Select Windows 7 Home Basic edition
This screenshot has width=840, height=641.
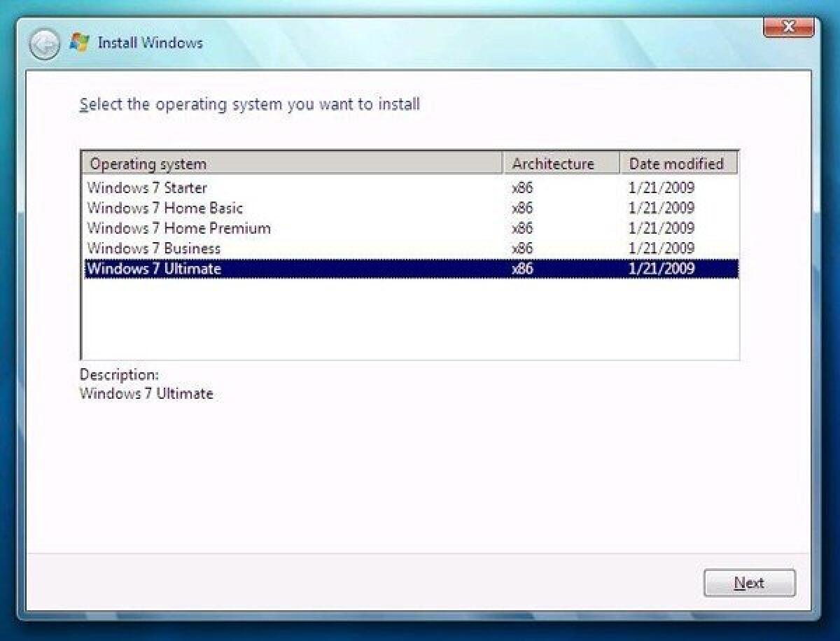coord(164,208)
